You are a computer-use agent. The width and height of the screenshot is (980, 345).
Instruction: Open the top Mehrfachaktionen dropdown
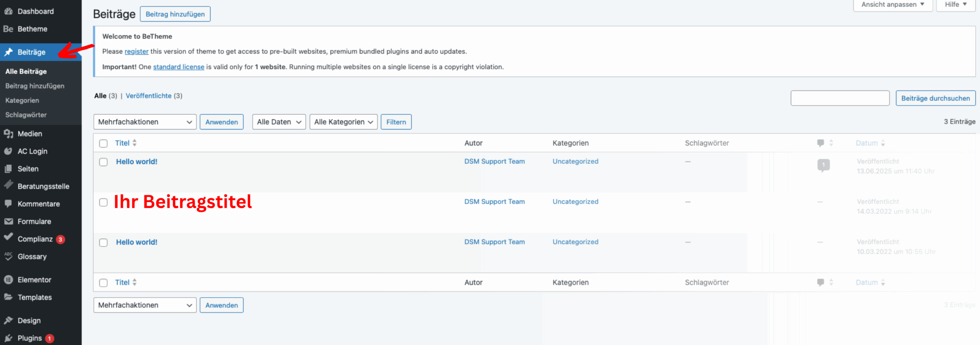(145, 122)
